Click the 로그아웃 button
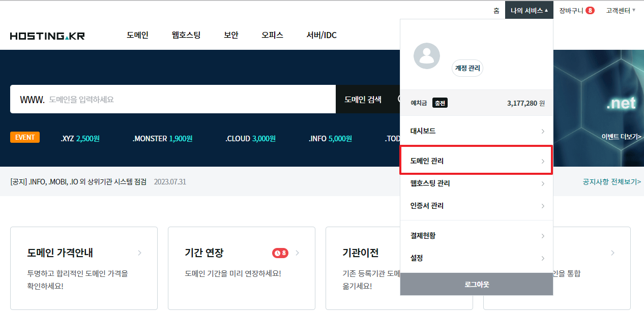644x313 pixels. tap(476, 285)
